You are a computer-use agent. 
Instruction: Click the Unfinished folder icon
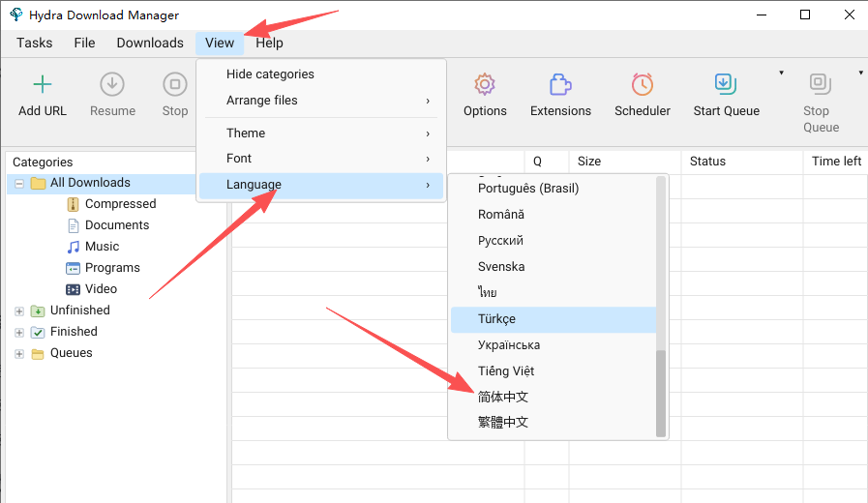[x=38, y=311]
